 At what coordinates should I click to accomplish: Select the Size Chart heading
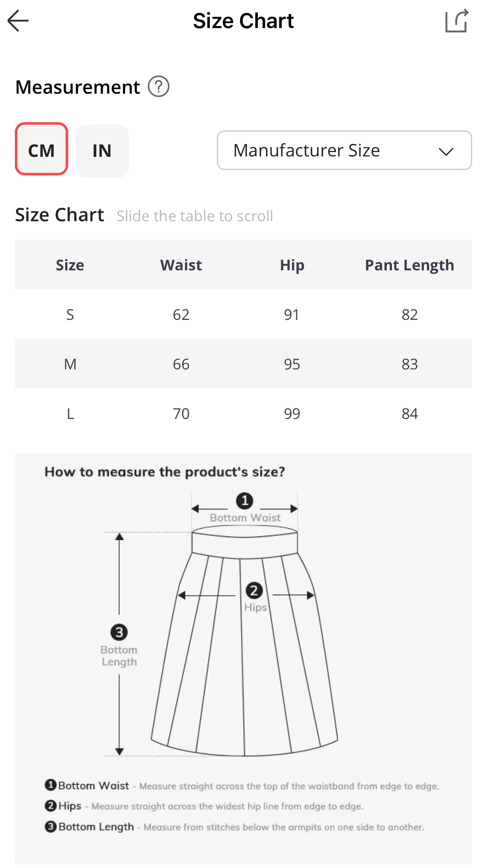(x=59, y=214)
